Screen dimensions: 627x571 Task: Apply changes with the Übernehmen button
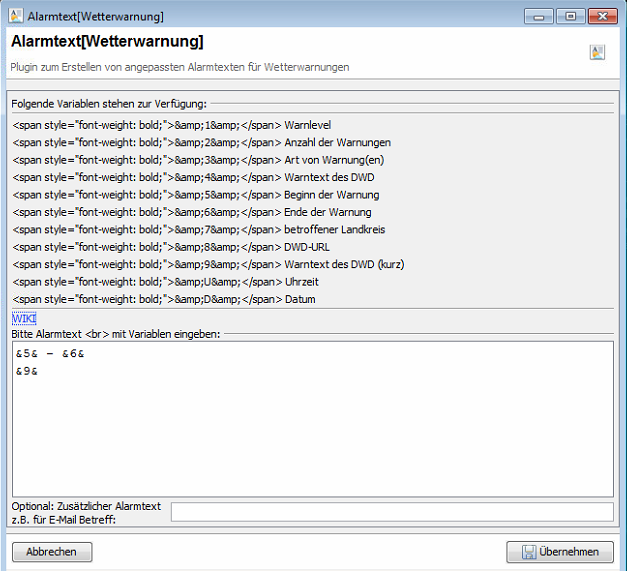[x=560, y=551]
